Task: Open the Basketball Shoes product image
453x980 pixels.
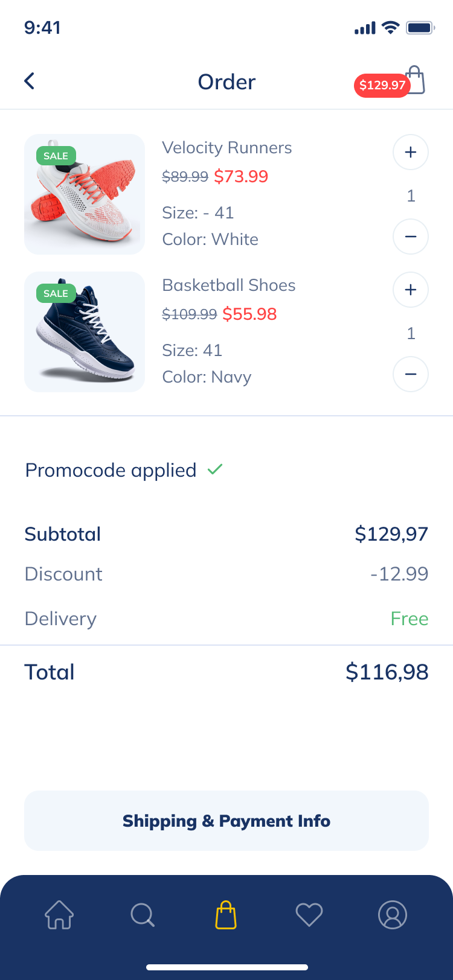Action: [x=85, y=332]
